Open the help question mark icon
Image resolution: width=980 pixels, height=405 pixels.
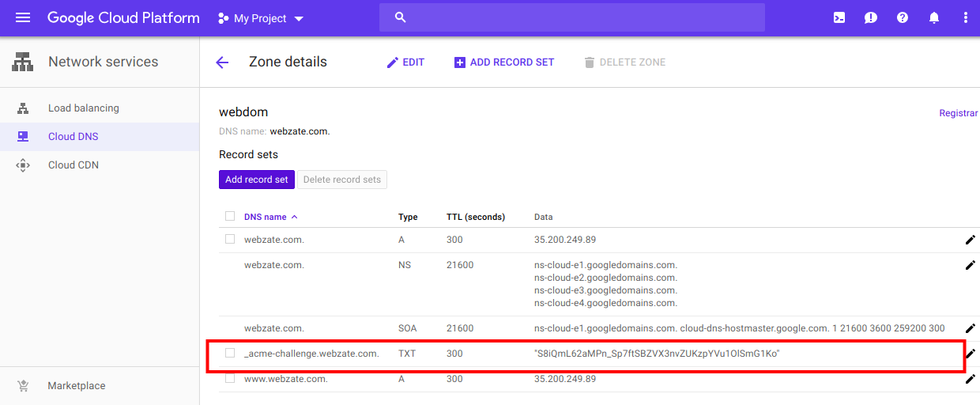pos(903,17)
